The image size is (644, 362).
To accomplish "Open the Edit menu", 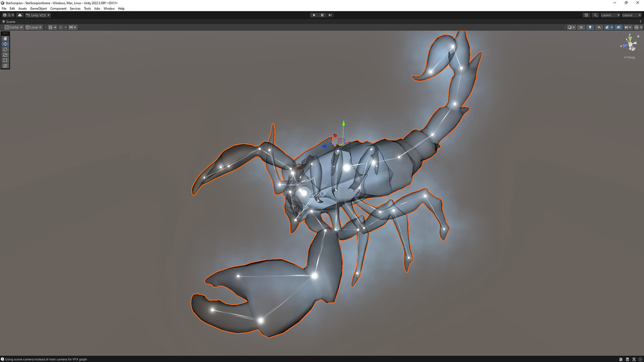I will 12,9.
